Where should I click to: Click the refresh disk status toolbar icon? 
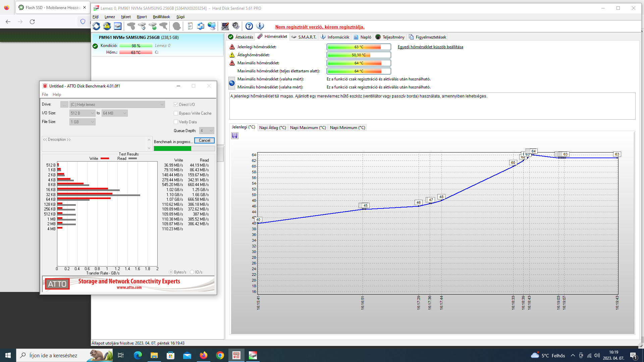tap(96, 26)
